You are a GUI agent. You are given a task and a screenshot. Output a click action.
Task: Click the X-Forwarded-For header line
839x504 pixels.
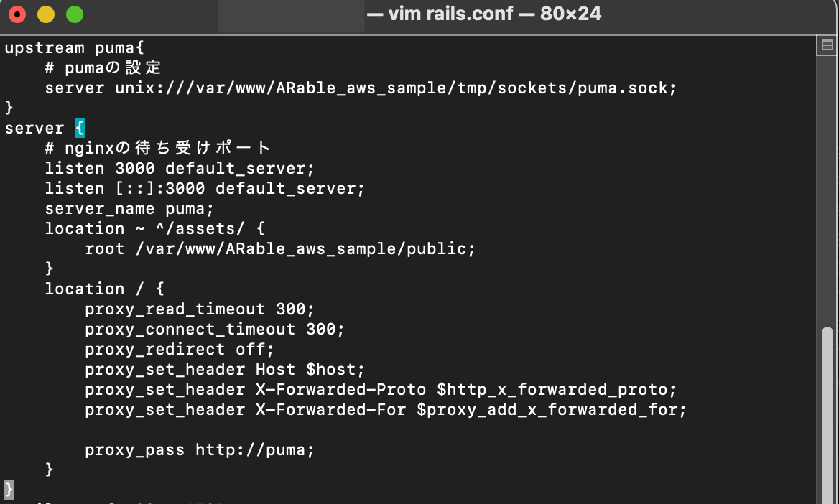tap(386, 410)
